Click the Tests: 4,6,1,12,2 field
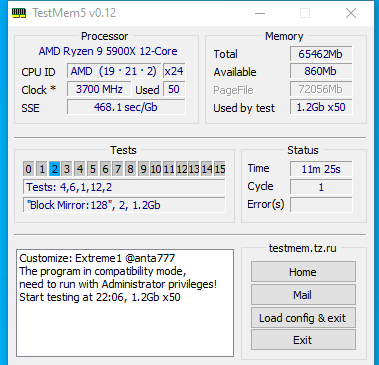This screenshot has width=379, height=365. click(124, 187)
